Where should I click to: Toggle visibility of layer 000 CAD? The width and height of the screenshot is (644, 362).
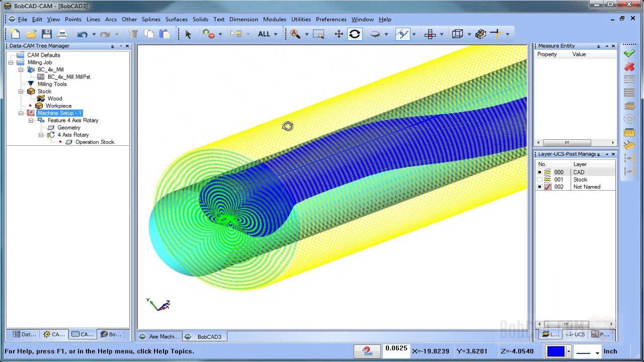click(x=540, y=172)
